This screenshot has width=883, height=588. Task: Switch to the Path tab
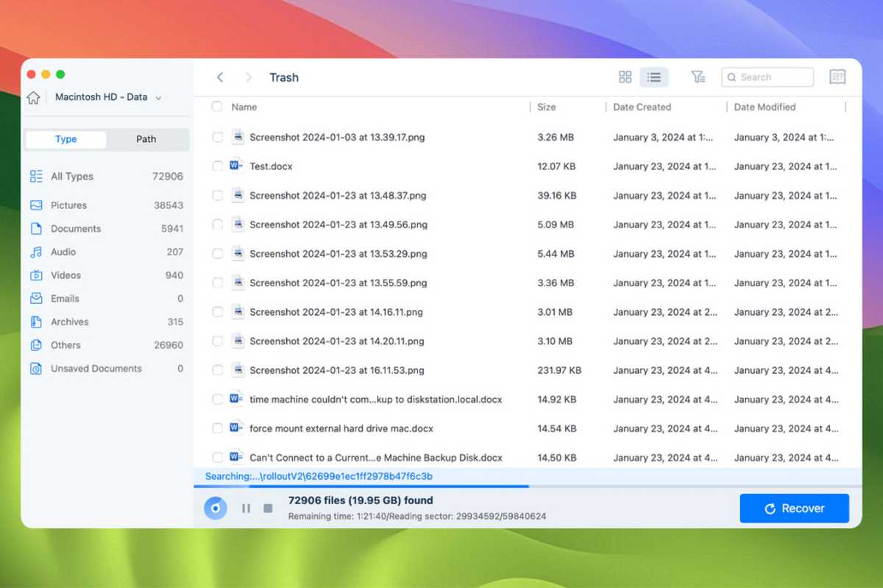(x=145, y=139)
